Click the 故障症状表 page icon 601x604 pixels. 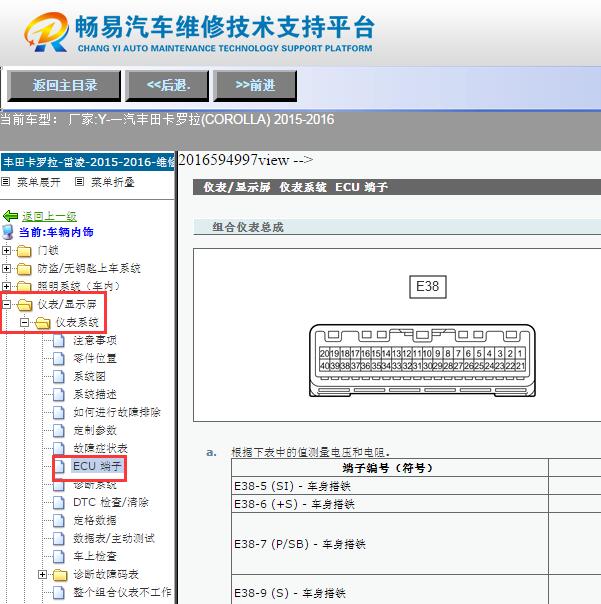(59, 448)
